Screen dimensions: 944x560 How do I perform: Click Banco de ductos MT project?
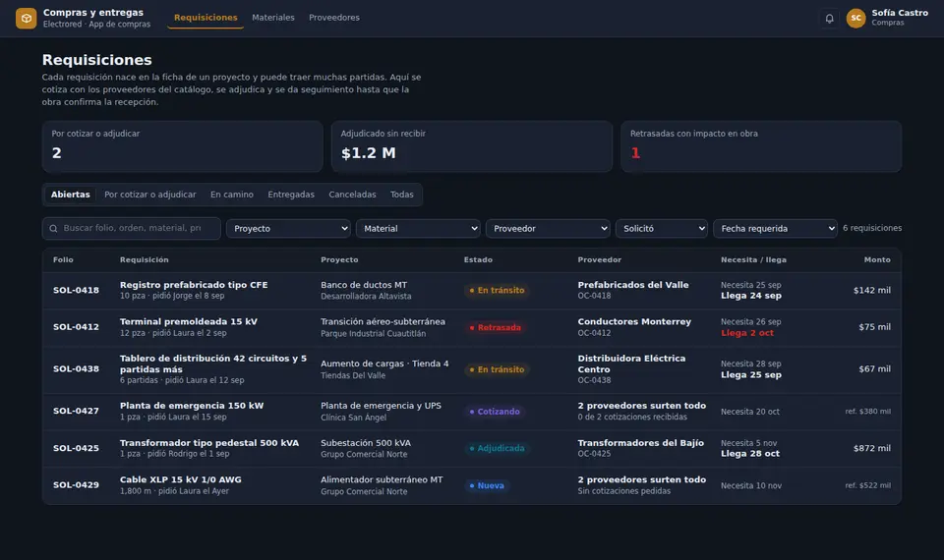(x=364, y=285)
